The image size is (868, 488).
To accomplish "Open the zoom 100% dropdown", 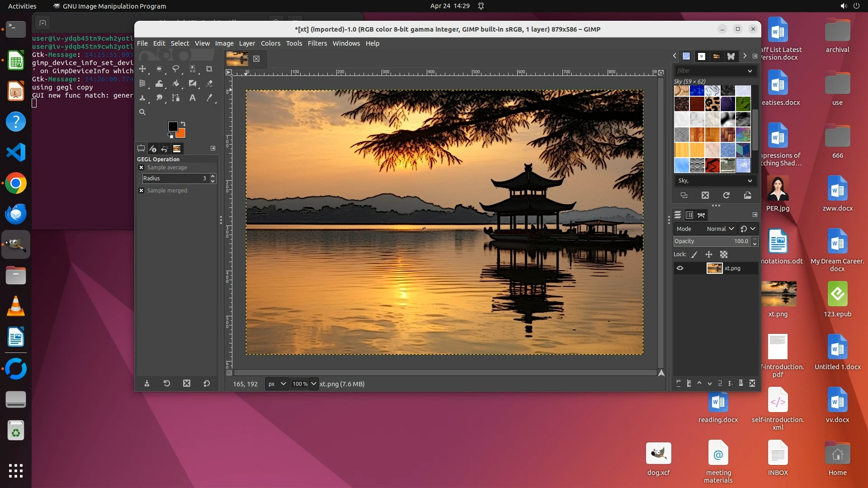I will tap(313, 384).
